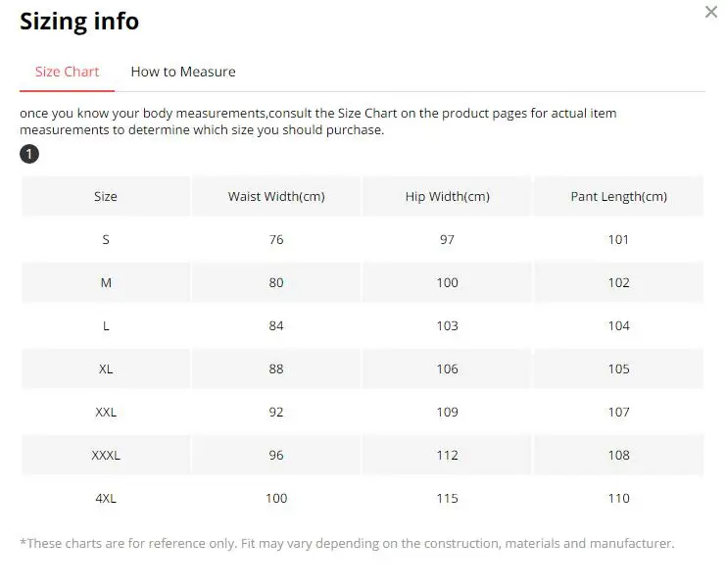Click waist value 76 for size S
This screenshot has width=726, height=588.
[276, 239]
